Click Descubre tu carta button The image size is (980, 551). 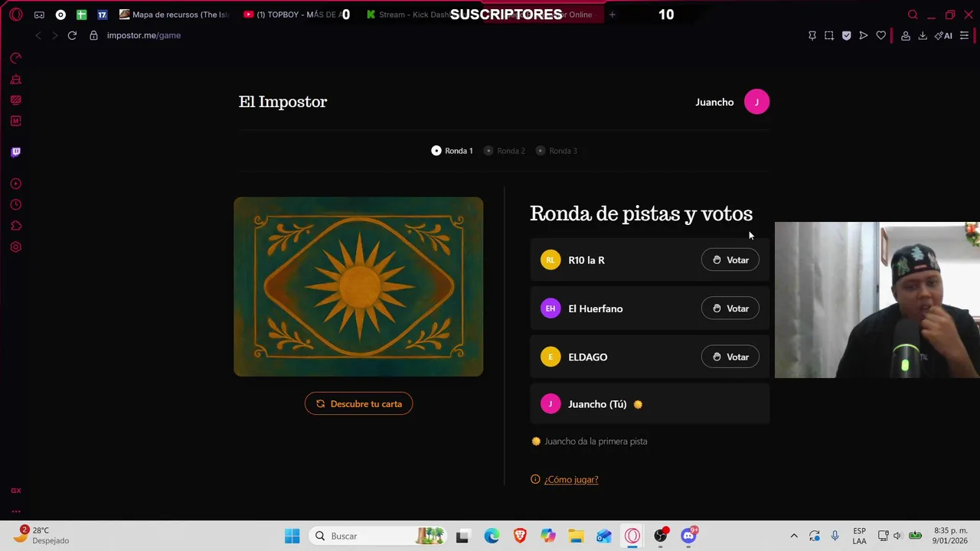click(358, 404)
